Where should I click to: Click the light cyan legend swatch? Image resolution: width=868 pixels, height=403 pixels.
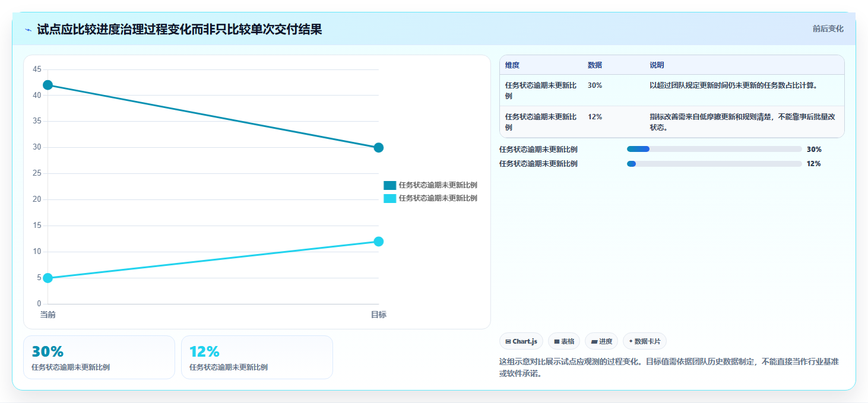tap(389, 198)
